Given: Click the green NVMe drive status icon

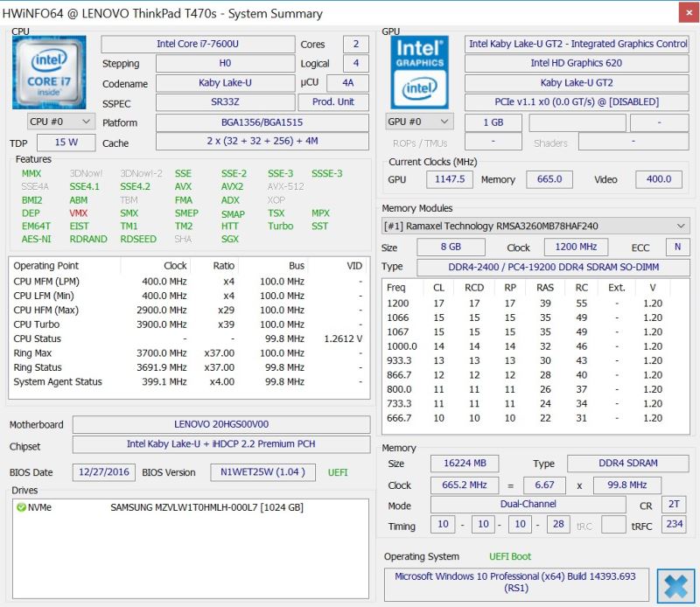Looking at the screenshot, I should [x=21, y=507].
